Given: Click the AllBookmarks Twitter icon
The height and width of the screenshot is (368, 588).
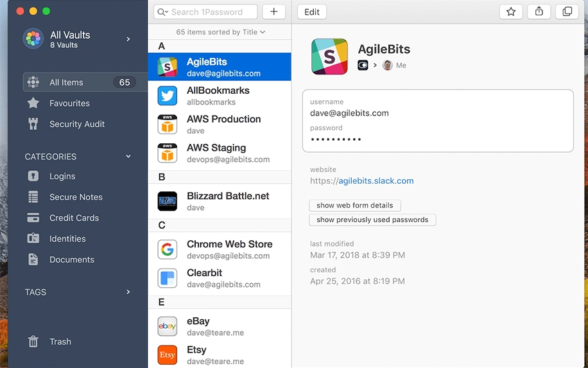Looking at the screenshot, I should 168,96.
